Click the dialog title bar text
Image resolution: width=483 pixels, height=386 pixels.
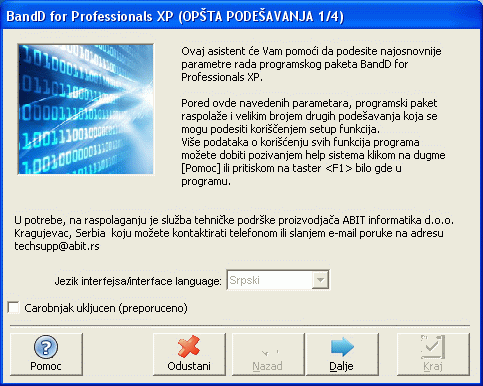175,16
